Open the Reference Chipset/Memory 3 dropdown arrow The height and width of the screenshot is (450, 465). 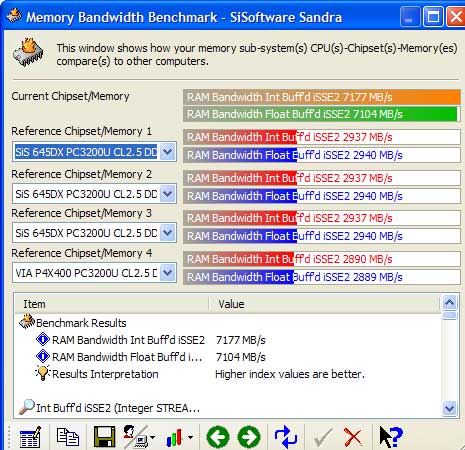(168, 233)
